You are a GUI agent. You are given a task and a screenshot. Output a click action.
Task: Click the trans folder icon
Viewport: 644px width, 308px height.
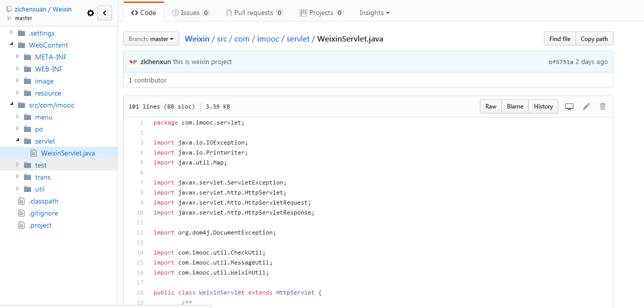[x=28, y=177]
